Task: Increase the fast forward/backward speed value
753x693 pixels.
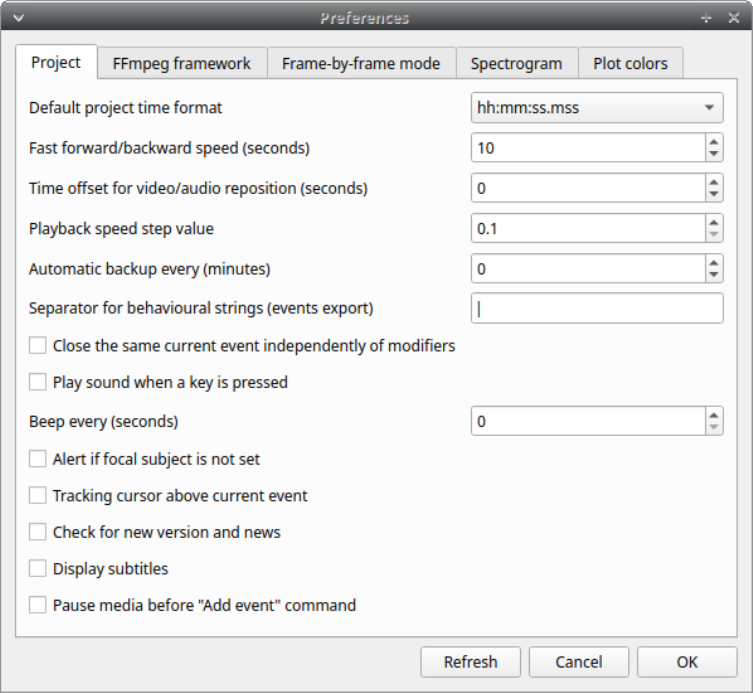Action: pyautogui.click(x=713, y=142)
